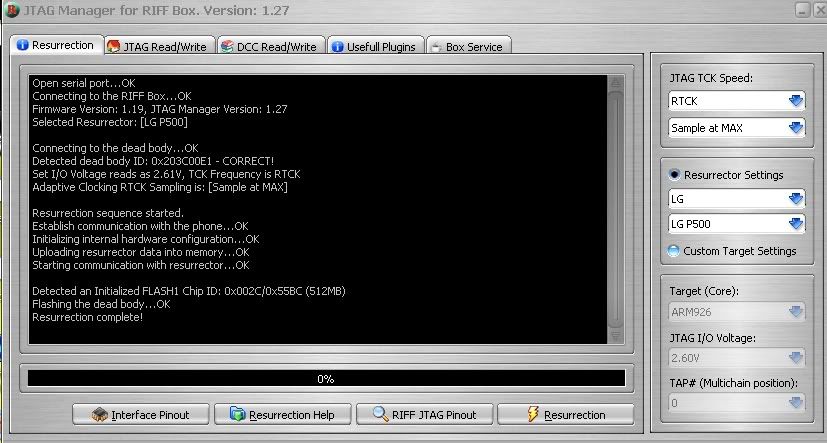Image resolution: width=827 pixels, height=443 pixels.
Task: Open the Usefull Plugins tab
Action: [x=376, y=46]
